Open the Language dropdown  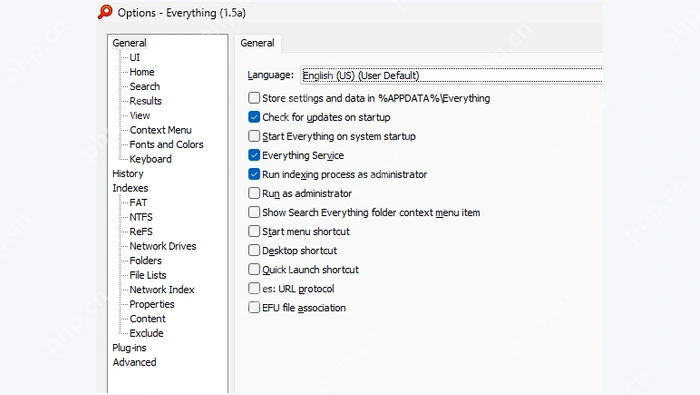451,75
